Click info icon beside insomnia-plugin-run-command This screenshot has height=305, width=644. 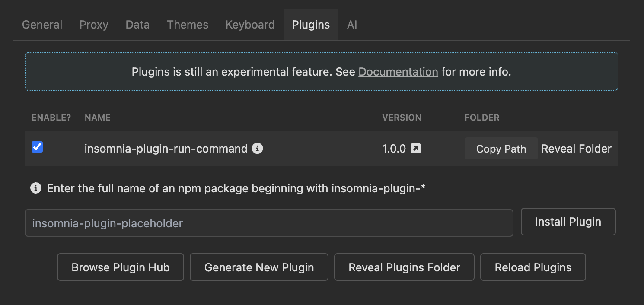(258, 149)
